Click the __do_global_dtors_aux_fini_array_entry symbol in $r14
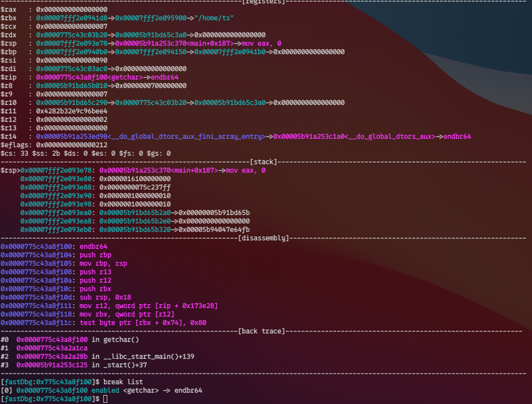This screenshot has width=532, height=404. coord(151,137)
